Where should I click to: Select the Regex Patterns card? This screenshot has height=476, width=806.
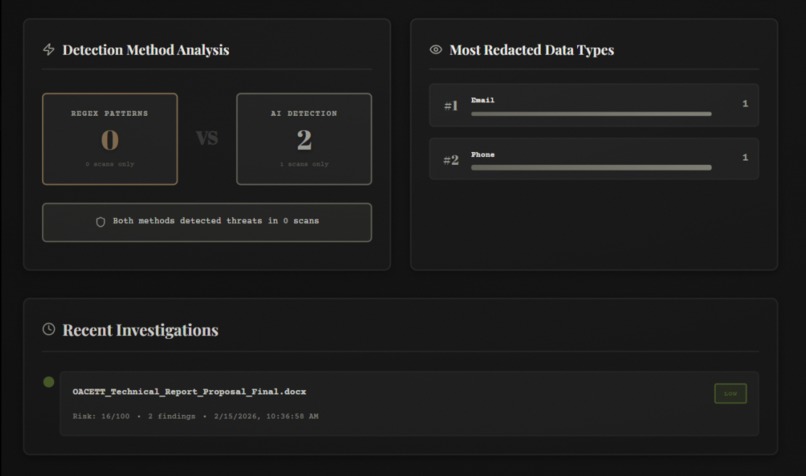(x=110, y=139)
